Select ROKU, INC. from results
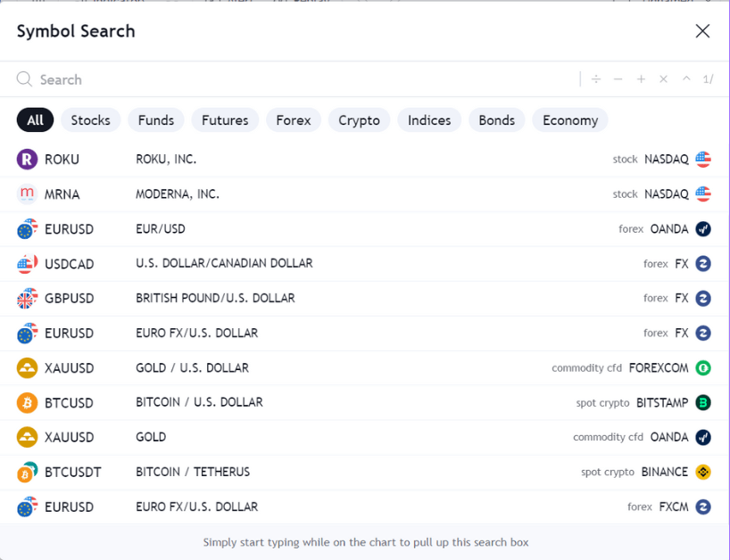730x560 pixels. (365, 159)
